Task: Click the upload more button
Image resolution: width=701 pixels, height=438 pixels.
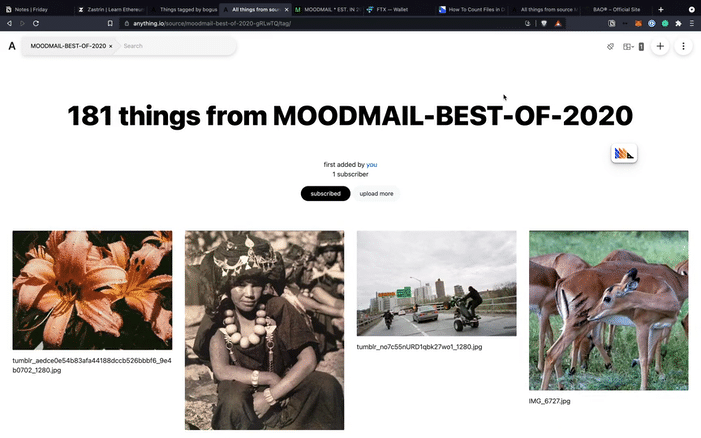Action: click(376, 194)
